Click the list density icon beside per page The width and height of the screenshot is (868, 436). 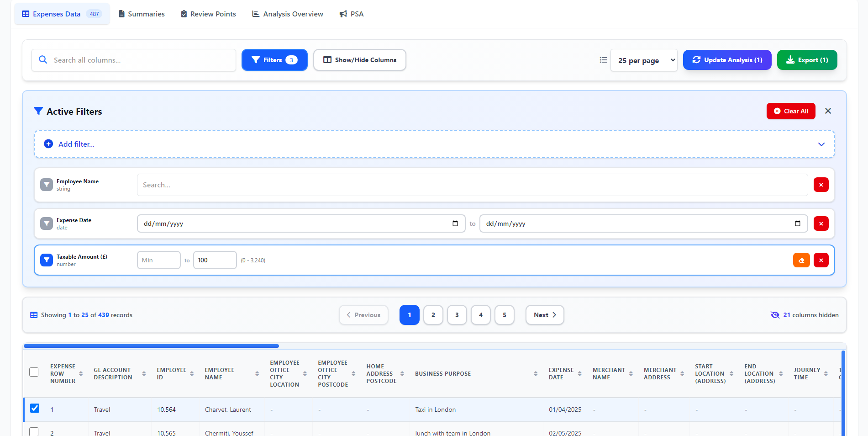pyautogui.click(x=603, y=60)
